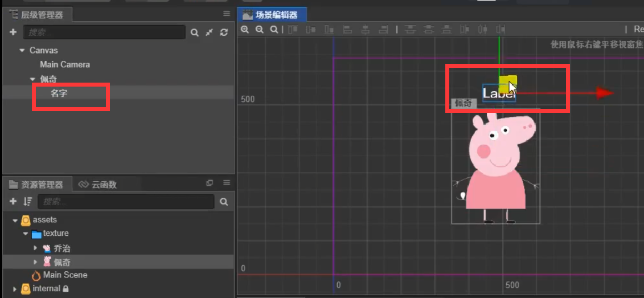Expand the 佩奇 texture asset
This screenshot has height=298, width=644.
coord(35,262)
